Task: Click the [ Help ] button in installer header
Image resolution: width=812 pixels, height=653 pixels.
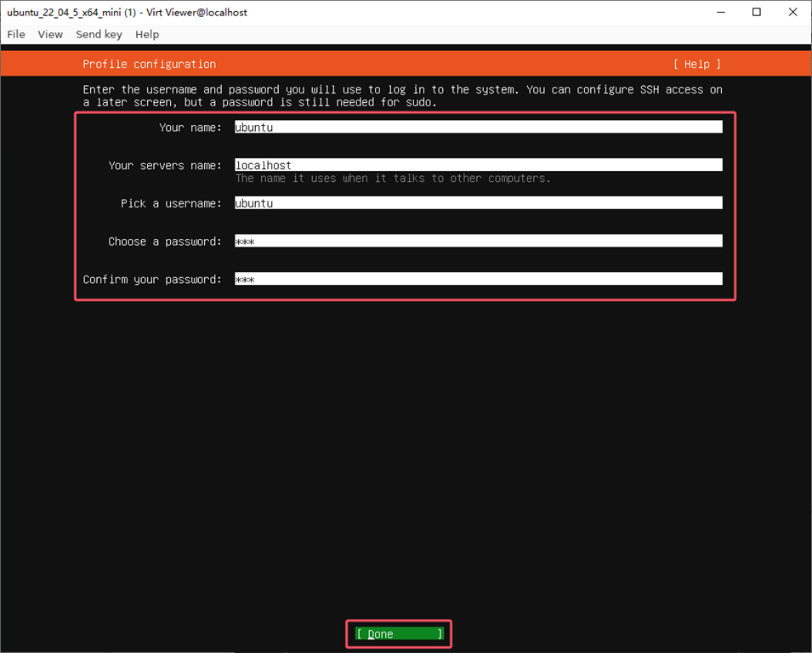Action: click(696, 65)
